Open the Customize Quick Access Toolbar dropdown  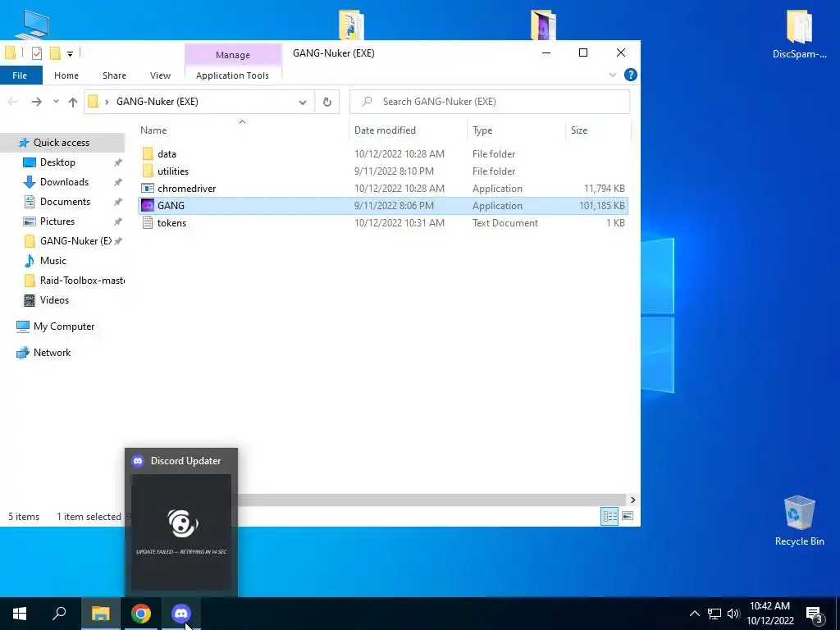tap(71, 53)
